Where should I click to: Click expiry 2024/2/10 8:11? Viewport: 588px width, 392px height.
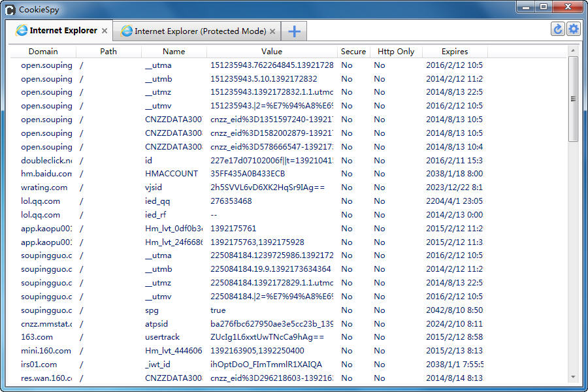[454, 324]
